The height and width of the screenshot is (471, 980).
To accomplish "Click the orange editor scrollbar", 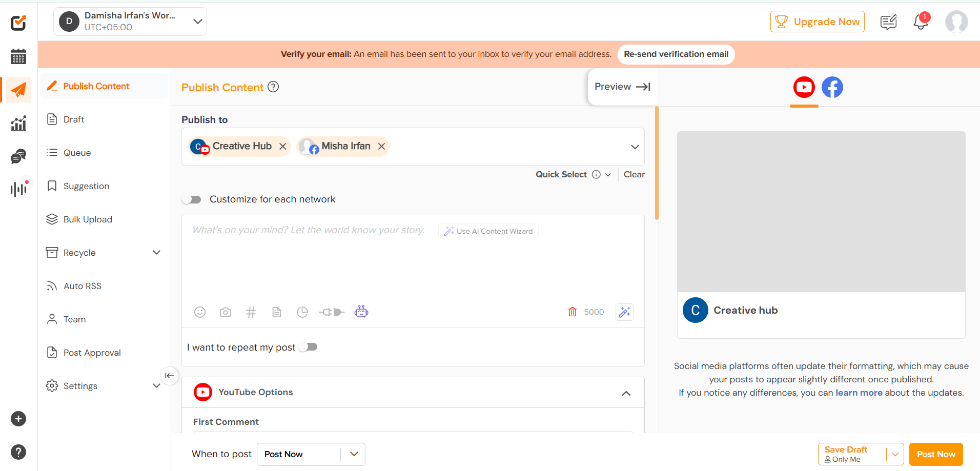I will [x=657, y=163].
